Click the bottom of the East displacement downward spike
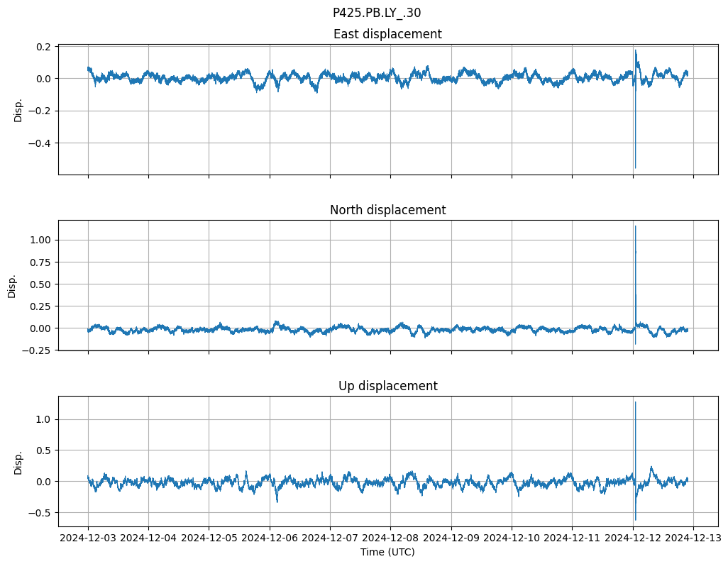The height and width of the screenshot is (564, 728). point(635,167)
